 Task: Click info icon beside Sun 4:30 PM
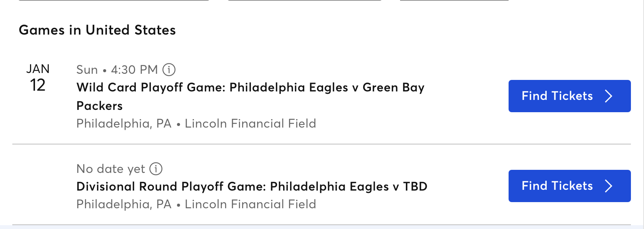coord(169,70)
